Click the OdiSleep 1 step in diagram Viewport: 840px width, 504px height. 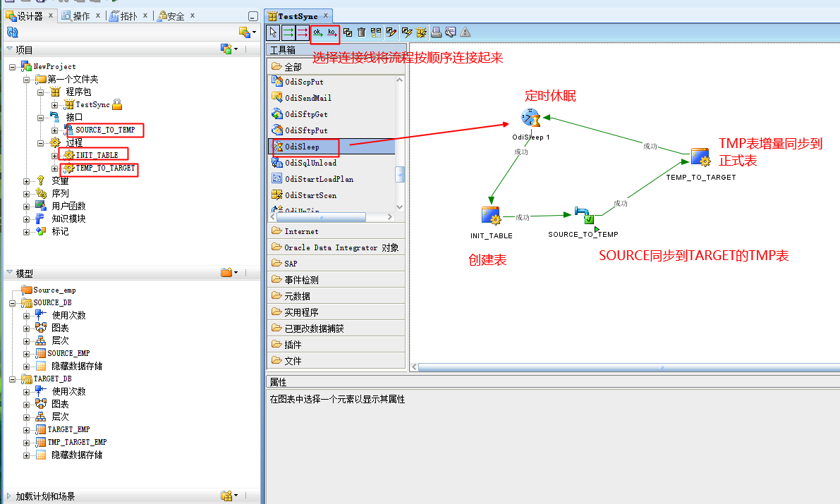coord(530,117)
